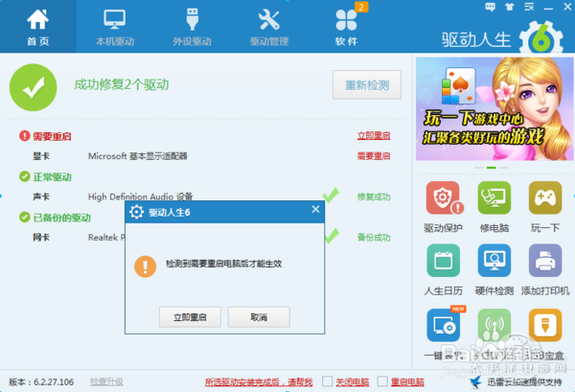
Task: Switch to 外设驱动 tab
Action: [x=193, y=27]
